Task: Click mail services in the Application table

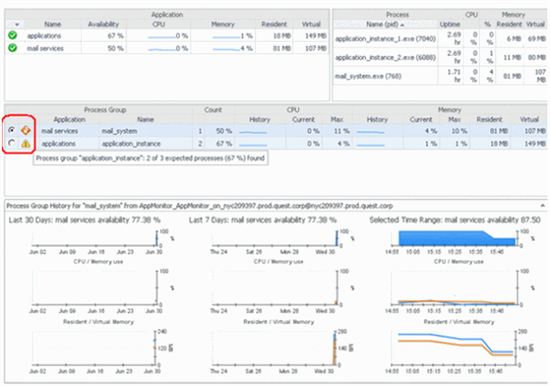Action: (45, 48)
